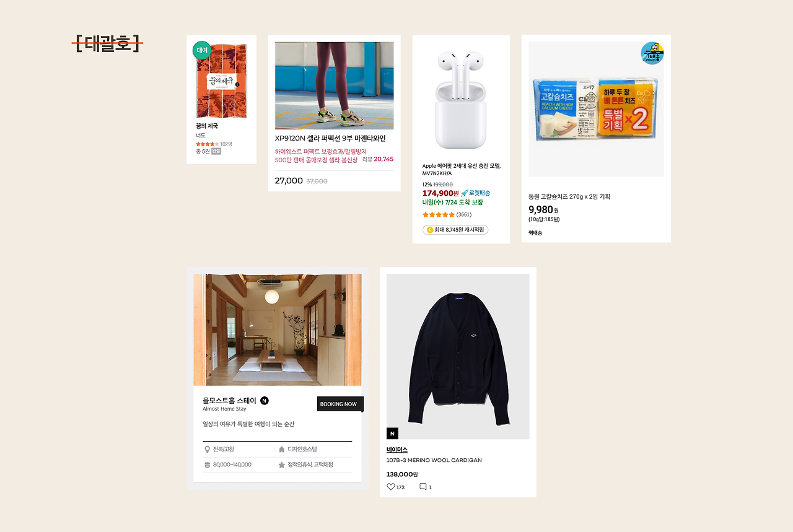Click the AirPods star rating
Viewport: 793px width, 532px height.
[x=439, y=215]
